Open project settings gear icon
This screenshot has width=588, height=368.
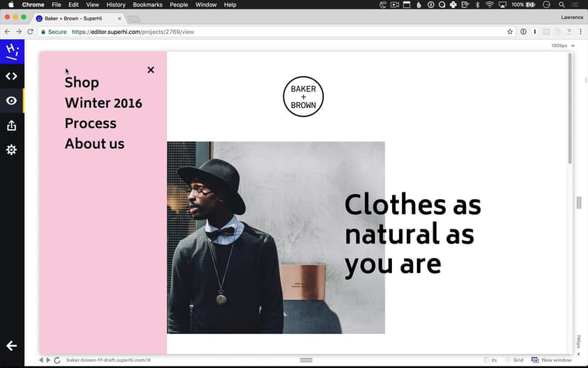11,150
